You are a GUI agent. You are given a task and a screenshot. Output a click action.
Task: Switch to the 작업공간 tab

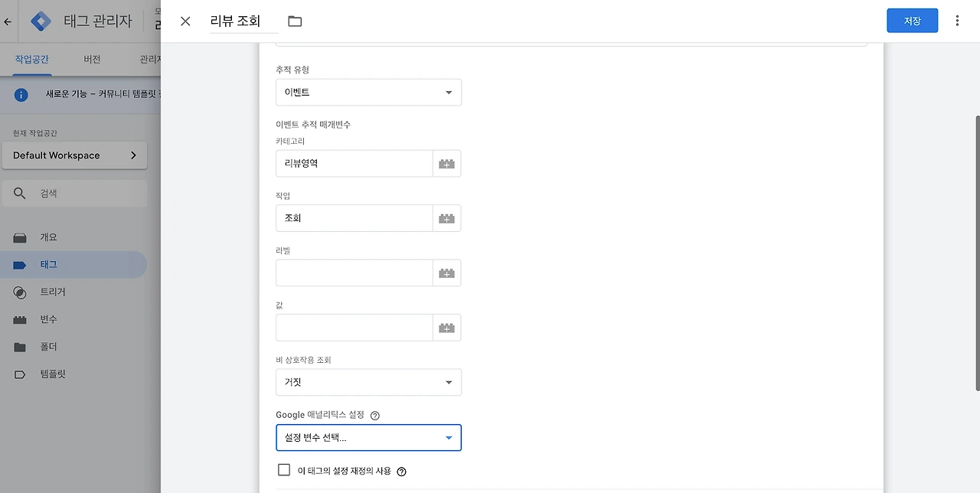31,59
